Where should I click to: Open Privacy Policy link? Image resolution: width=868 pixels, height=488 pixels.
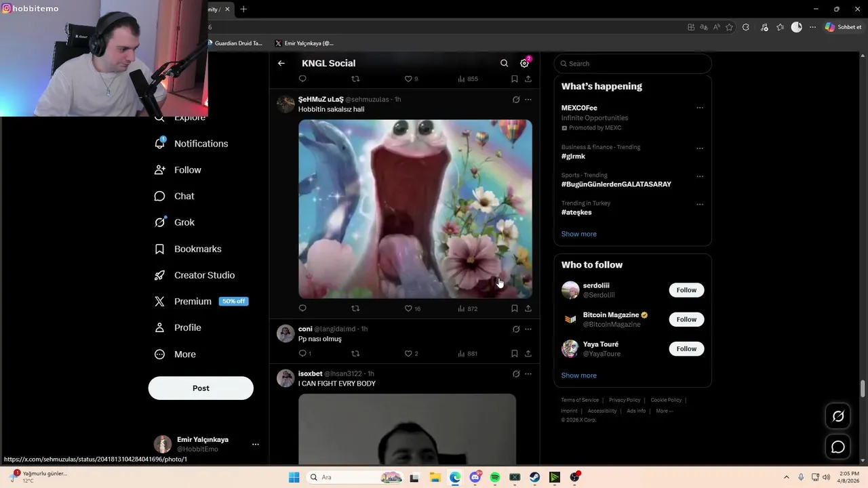click(x=625, y=400)
